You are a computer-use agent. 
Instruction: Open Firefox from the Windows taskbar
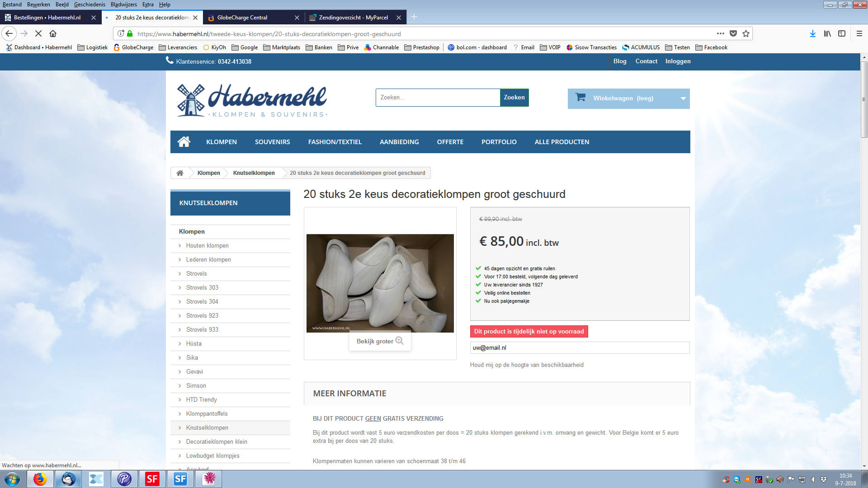click(x=40, y=479)
